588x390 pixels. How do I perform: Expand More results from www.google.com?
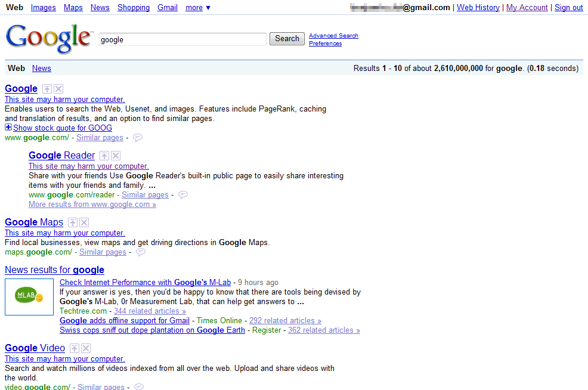click(x=92, y=205)
